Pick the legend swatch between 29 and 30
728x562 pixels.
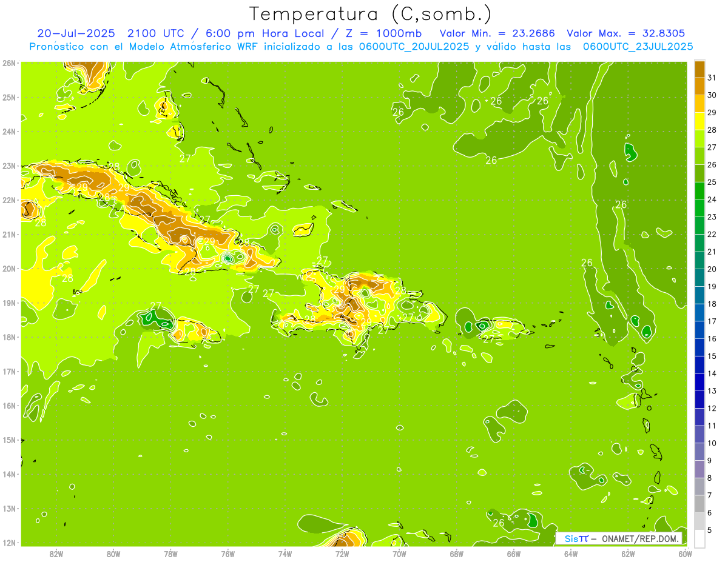(x=699, y=104)
